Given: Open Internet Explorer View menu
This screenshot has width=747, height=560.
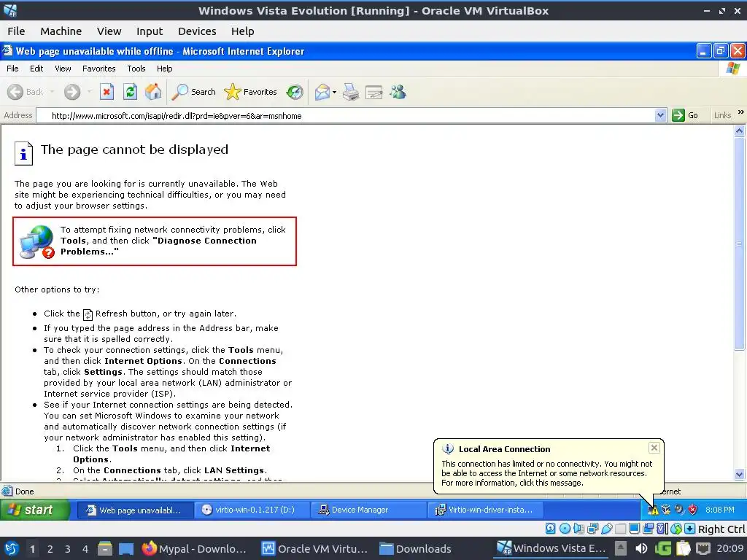Looking at the screenshot, I should pos(63,69).
